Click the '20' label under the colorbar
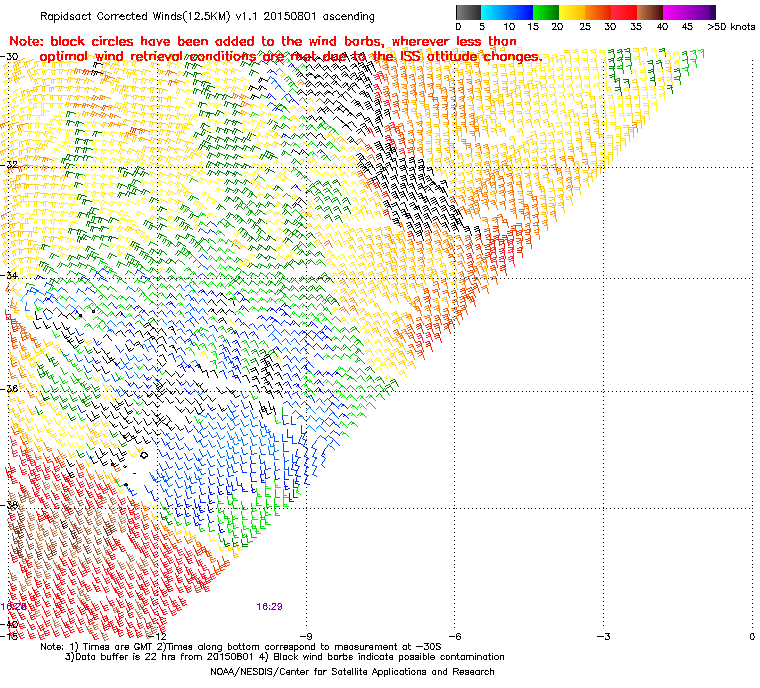 [x=557, y=27]
